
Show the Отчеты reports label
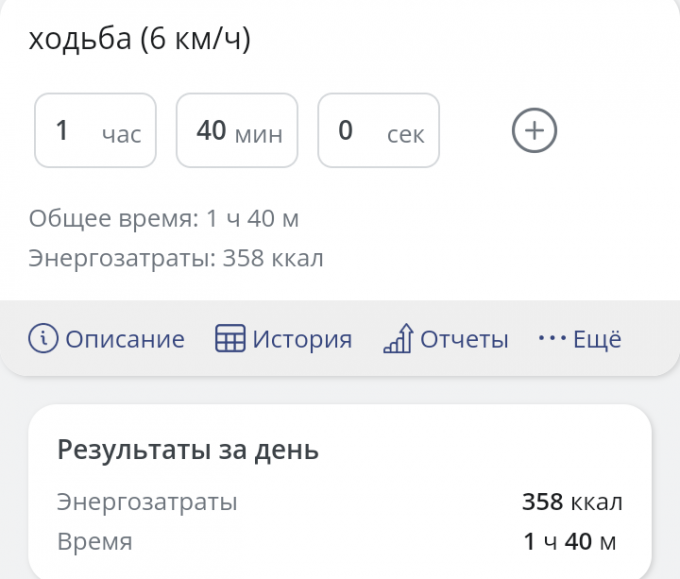tap(464, 339)
